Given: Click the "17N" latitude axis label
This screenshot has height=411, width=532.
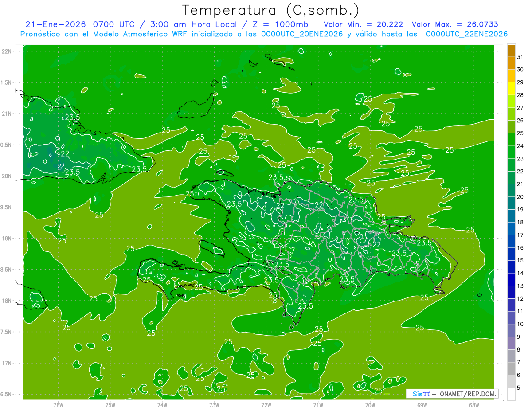Looking at the screenshot, I should [8, 363].
